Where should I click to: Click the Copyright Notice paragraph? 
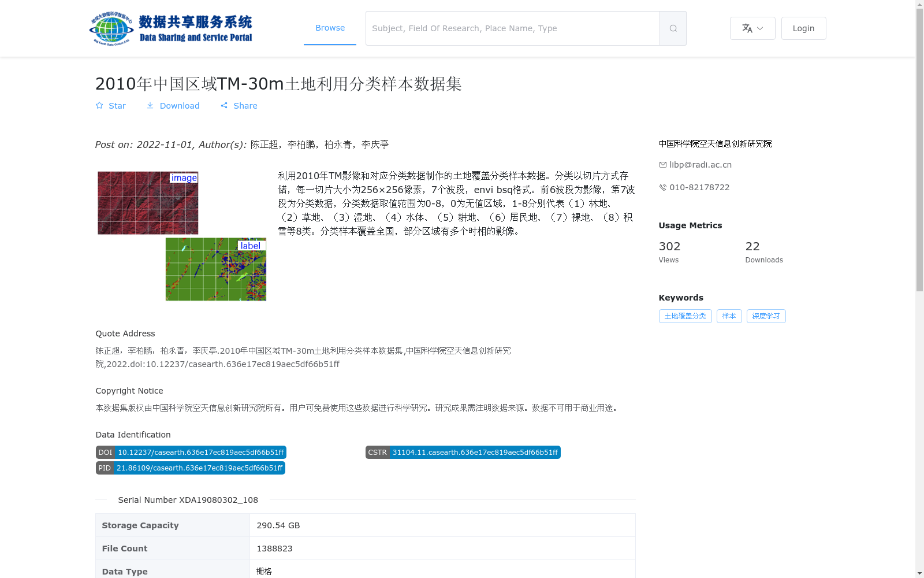point(358,408)
